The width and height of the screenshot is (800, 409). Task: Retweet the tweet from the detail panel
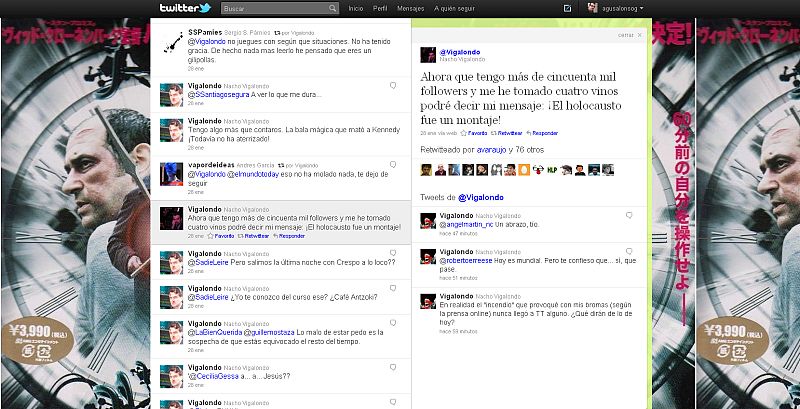pyautogui.click(x=510, y=132)
